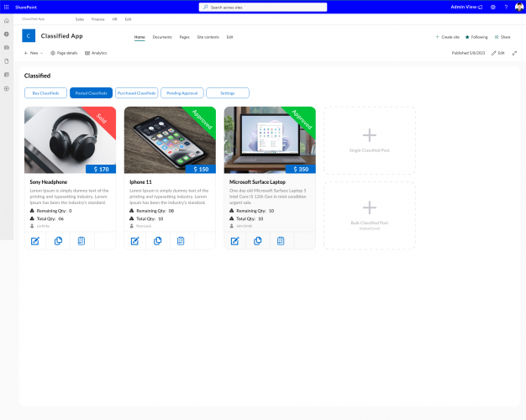Open the Iphone 11 product image
This screenshot has height=420, width=526.
coord(170,140)
